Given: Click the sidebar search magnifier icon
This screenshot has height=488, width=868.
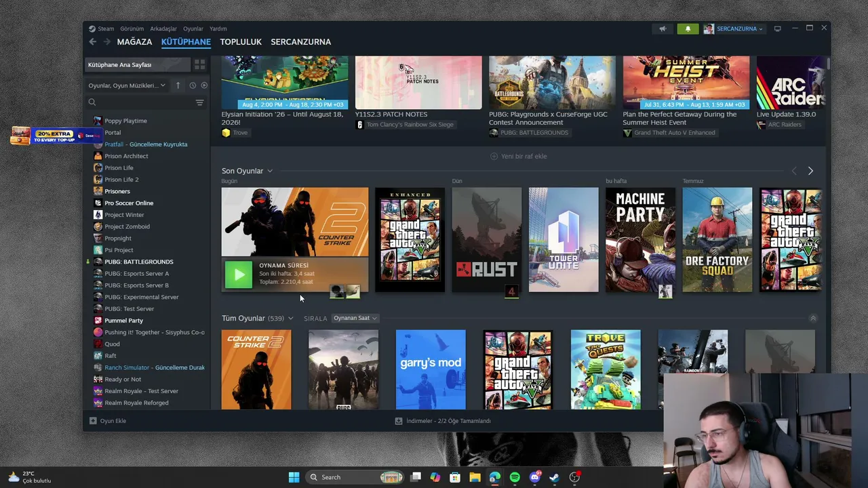Looking at the screenshot, I should [92, 102].
